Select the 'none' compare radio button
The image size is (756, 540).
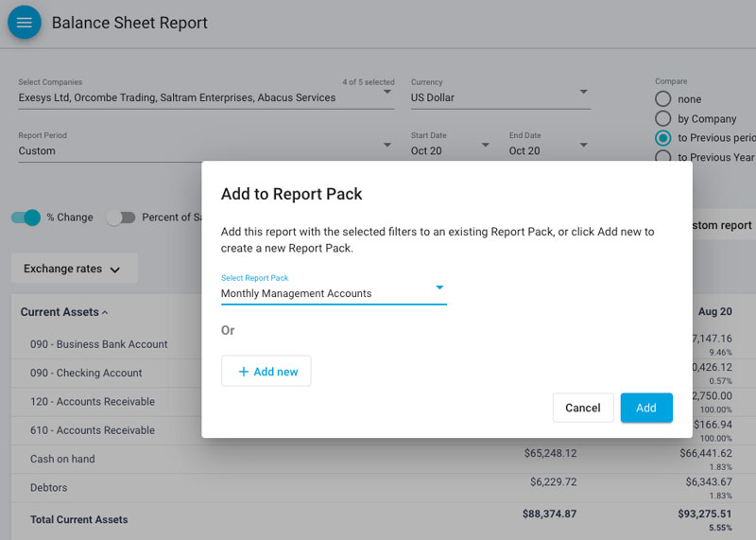[663, 99]
